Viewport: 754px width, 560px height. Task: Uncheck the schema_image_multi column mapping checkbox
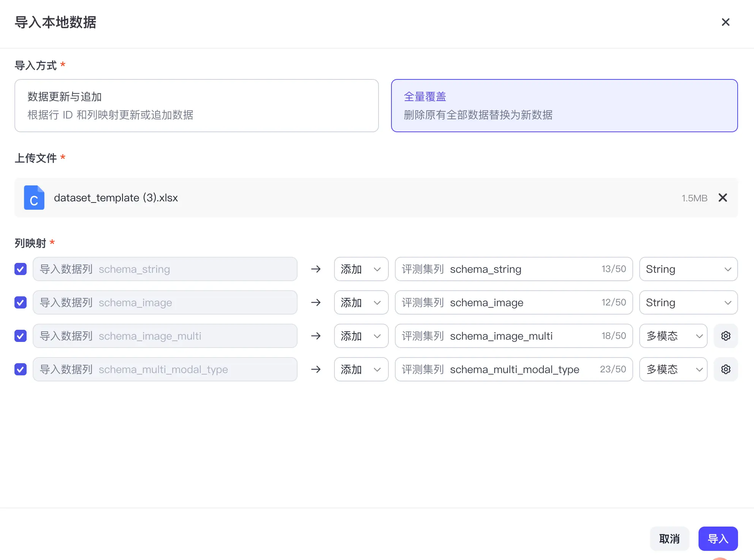tap(21, 336)
